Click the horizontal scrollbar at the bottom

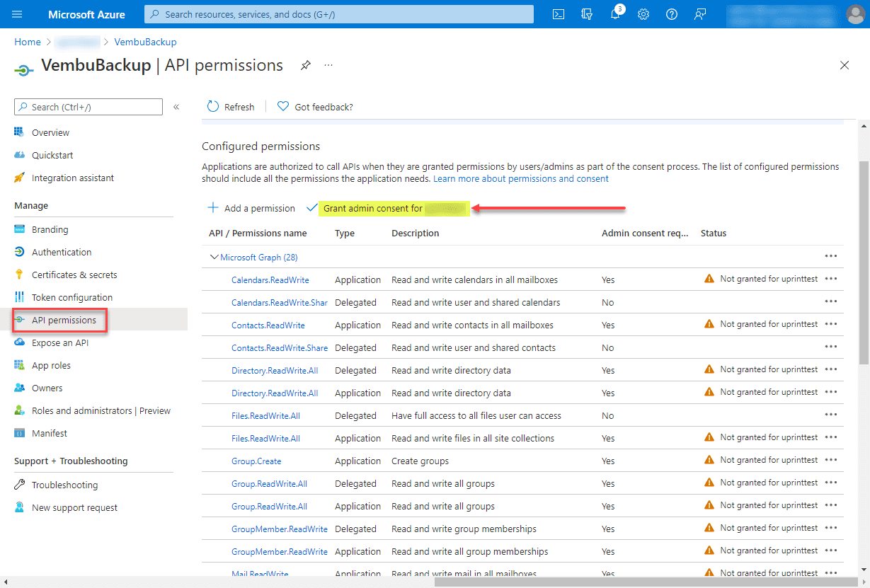point(496,582)
